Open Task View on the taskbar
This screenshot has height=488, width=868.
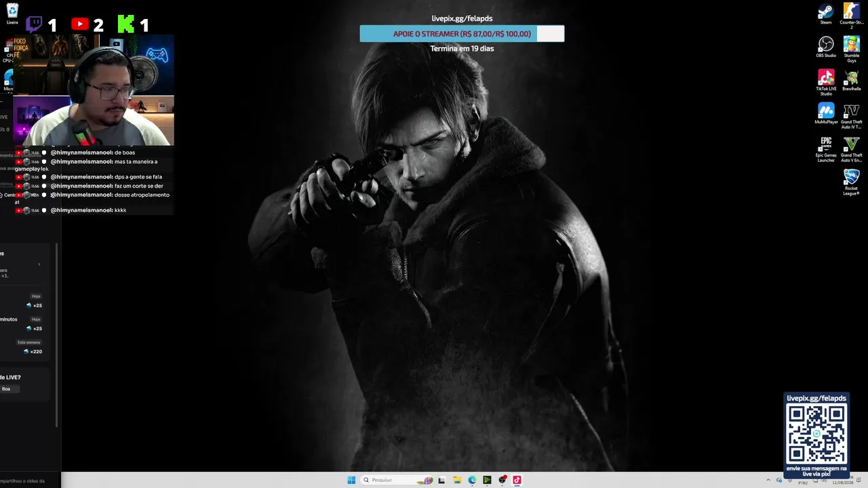click(x=441, y=480)
